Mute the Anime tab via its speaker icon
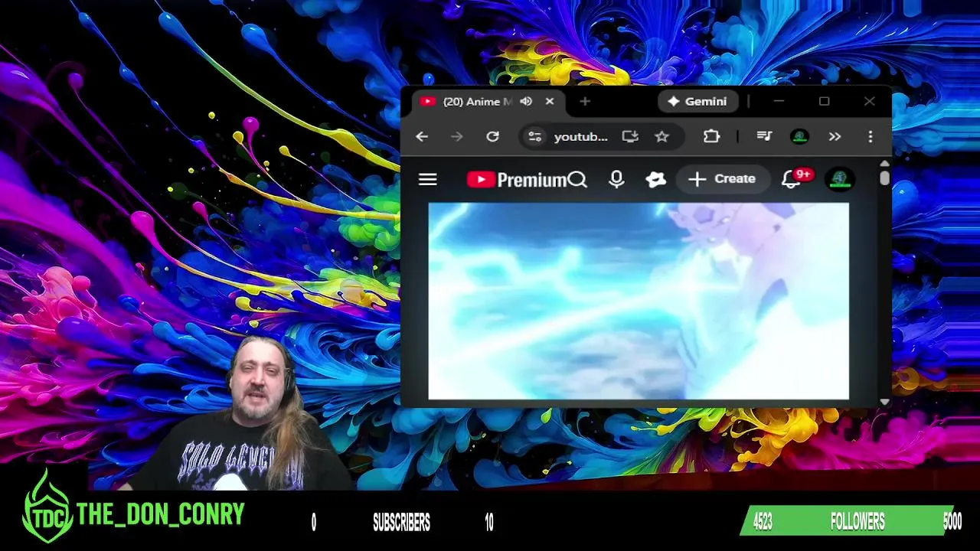This screenshot has height=551, width=980. point(526,101)
